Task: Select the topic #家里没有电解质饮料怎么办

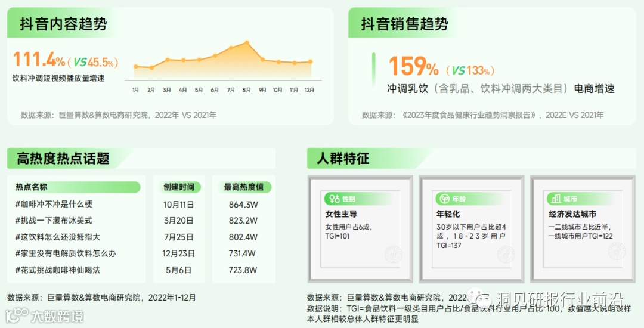Action: [66, 253]
